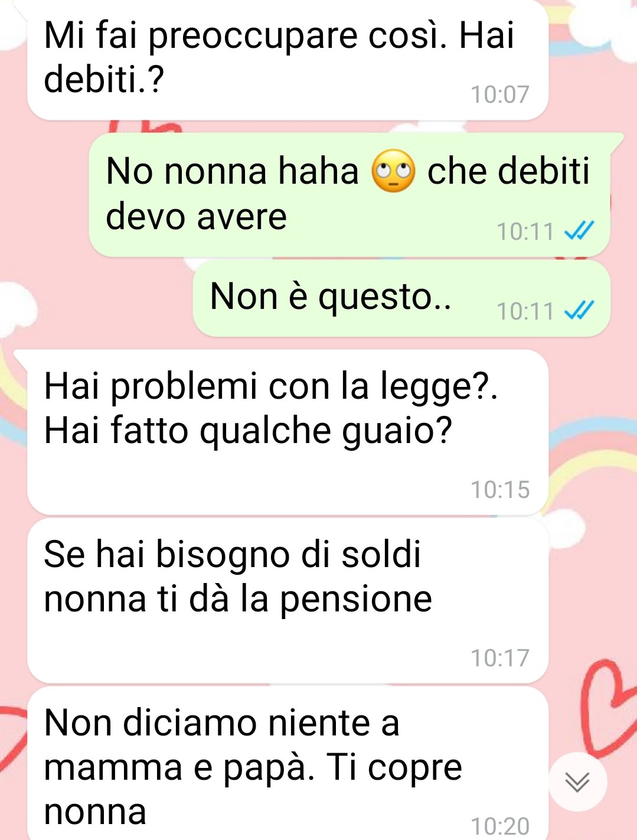Tap the 10:07 timestamp
The width and height of the screenshot is (637, 840).
500,95
